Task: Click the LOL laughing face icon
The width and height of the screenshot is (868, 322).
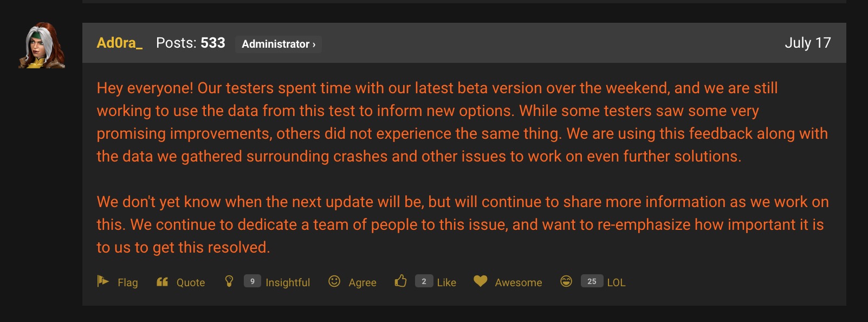Action: pos(566,281)
